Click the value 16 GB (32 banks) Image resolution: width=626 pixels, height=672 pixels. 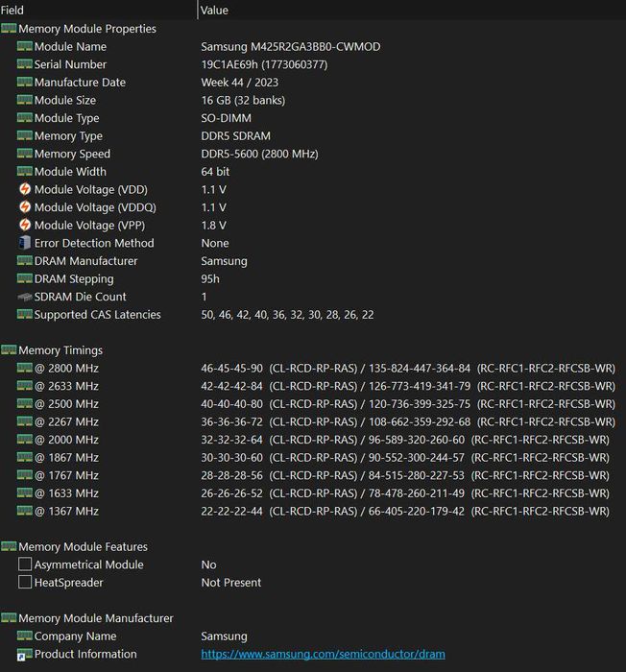(x=243, y=100)
